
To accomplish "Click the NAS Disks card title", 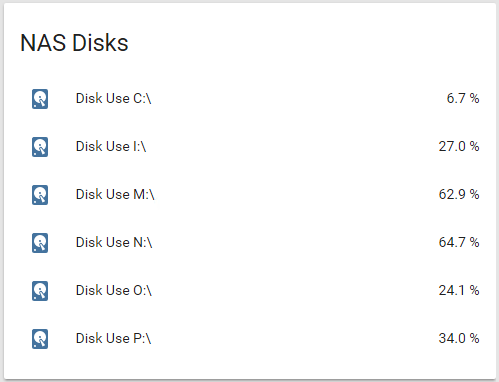I will click(x=74, y=43).
